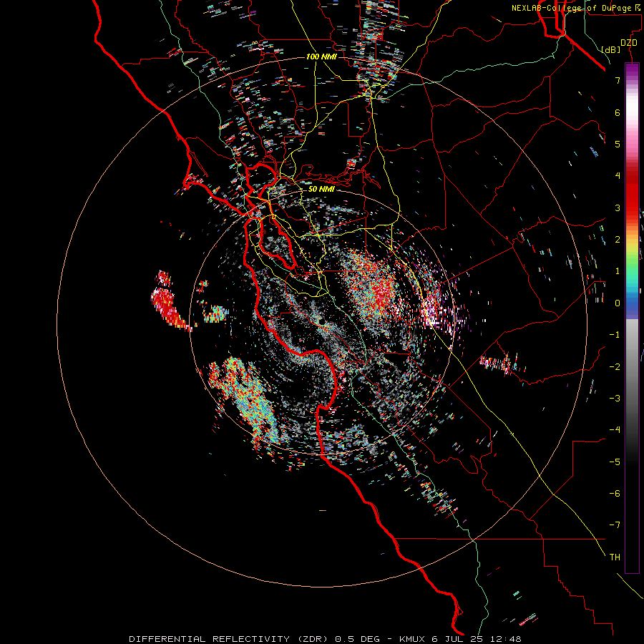The image size is (644, 644).
Task: Click the "0" tick on the dB scale
Action: click(x=618, y=303)
